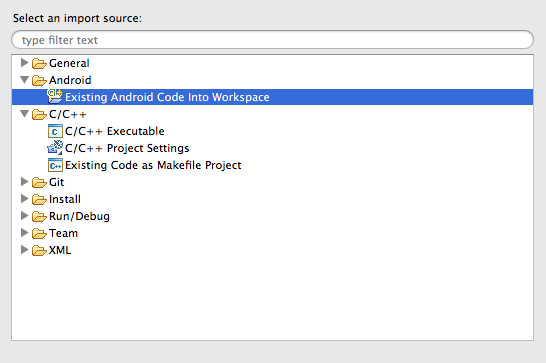
Task: Select Existing Code as Makefile Project
Action: [153, 165]
